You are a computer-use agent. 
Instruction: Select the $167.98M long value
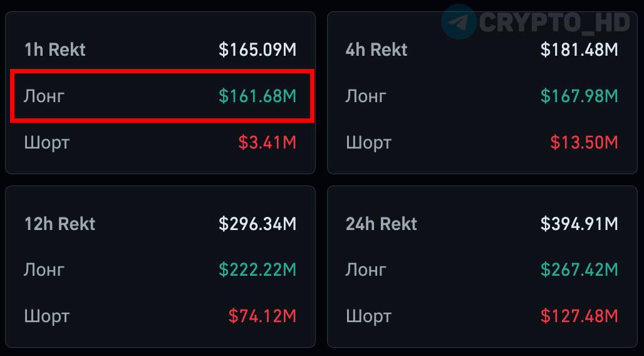click(x=579, y=96)
